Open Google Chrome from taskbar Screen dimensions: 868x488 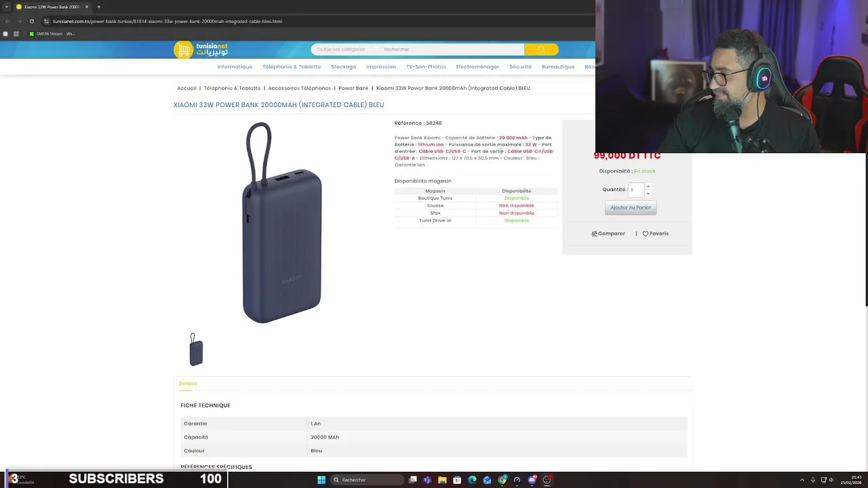tap(502, 480)
